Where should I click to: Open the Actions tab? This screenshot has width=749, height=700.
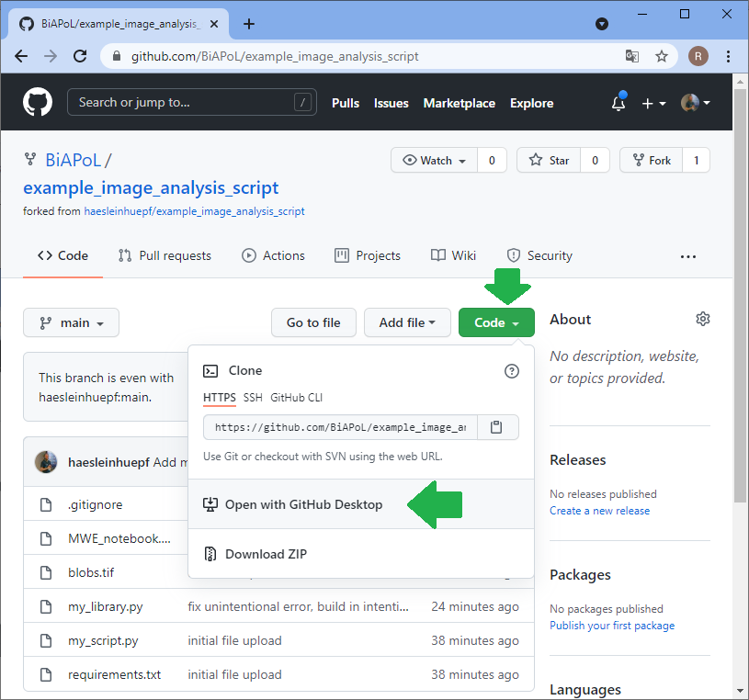click(x=273, y=255)
